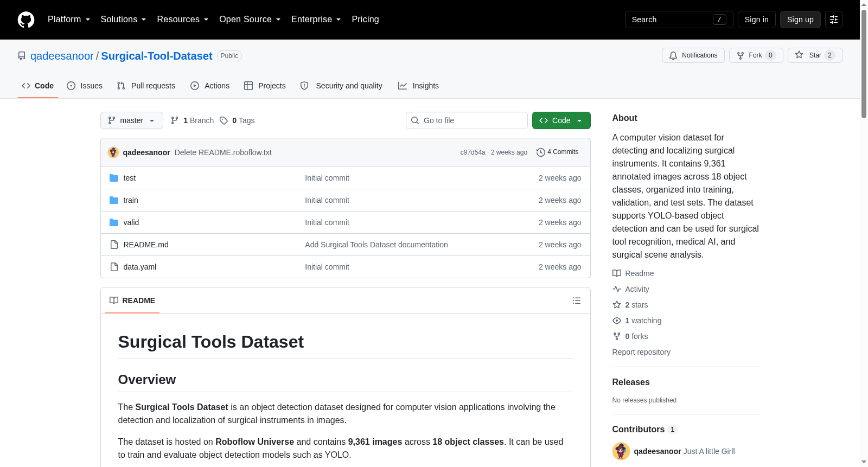This screenshot has height=467, width=868.
Task: Select the Code tab
Action: (38, 86)
